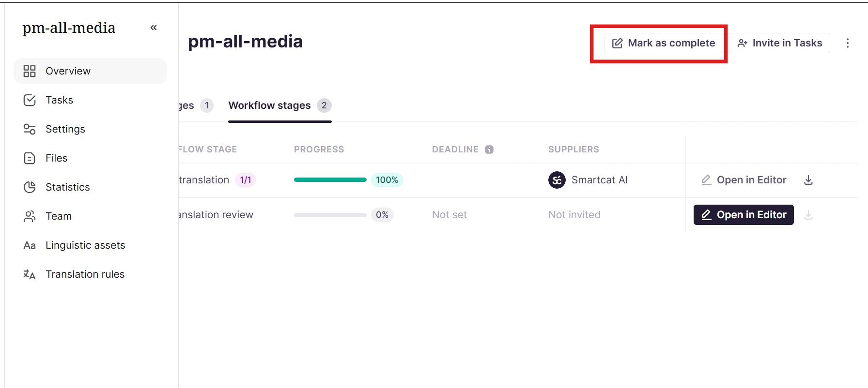Click the Deadline info icon

489,149
